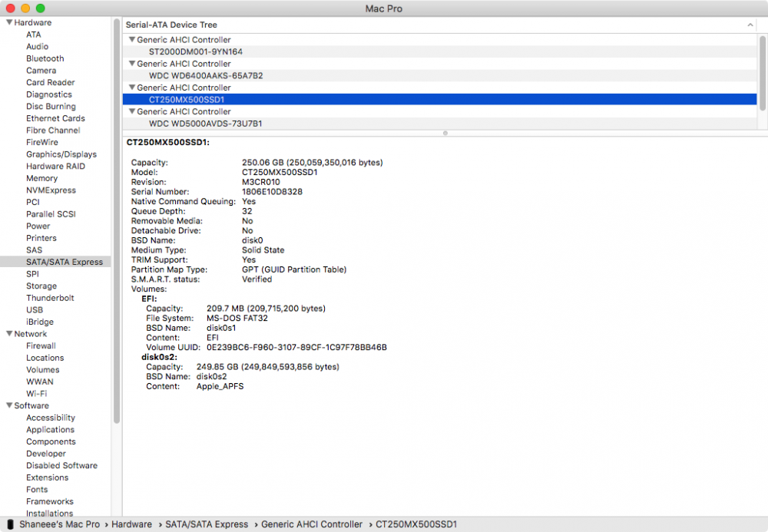768x532 pixels.
Task: Open Disabled Software list
Action: (61, 466)
